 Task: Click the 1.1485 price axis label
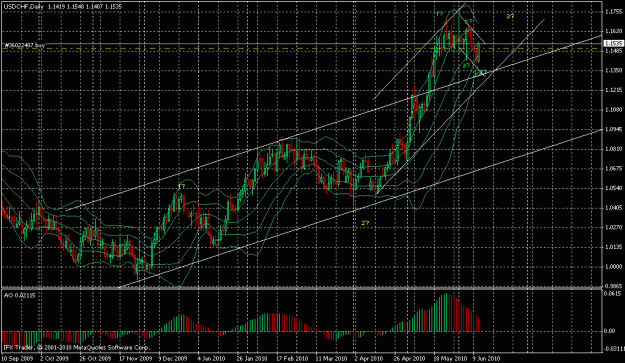pos(613,51)
